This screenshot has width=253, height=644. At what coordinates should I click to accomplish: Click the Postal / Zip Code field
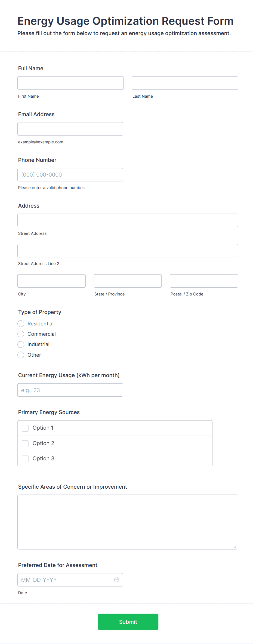[204, 281]
